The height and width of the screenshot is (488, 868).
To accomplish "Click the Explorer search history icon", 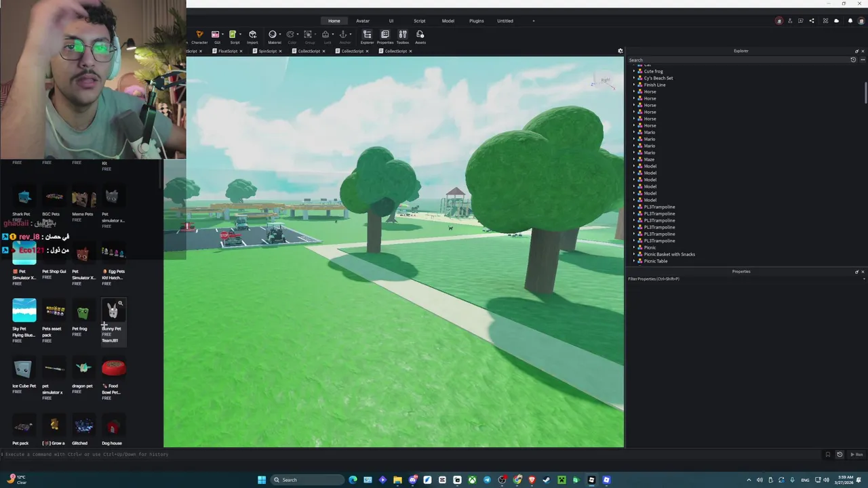I will click(x=853, y=60).
